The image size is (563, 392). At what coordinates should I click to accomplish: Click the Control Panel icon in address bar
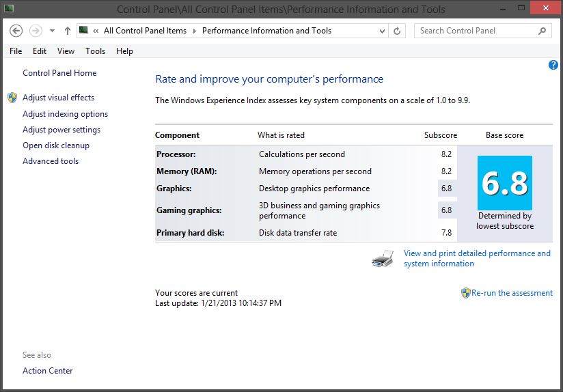(x=83, y=30)
